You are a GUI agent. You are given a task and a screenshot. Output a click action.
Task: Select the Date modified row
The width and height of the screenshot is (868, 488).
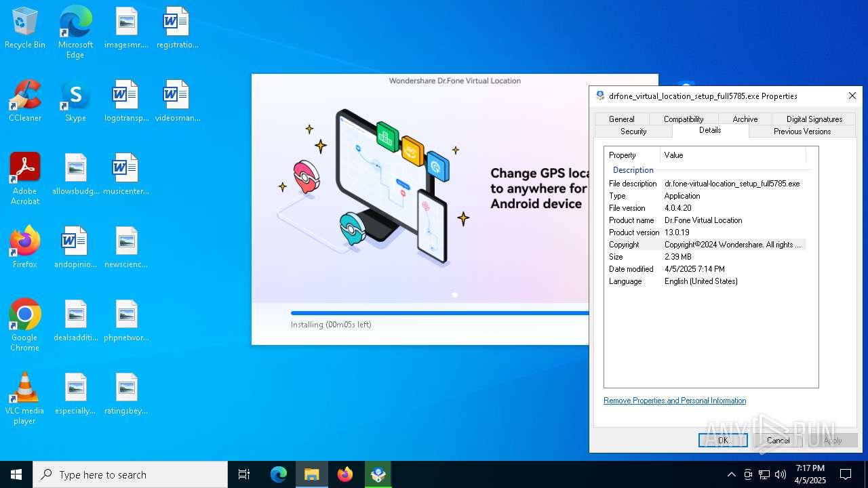[705, 269]
